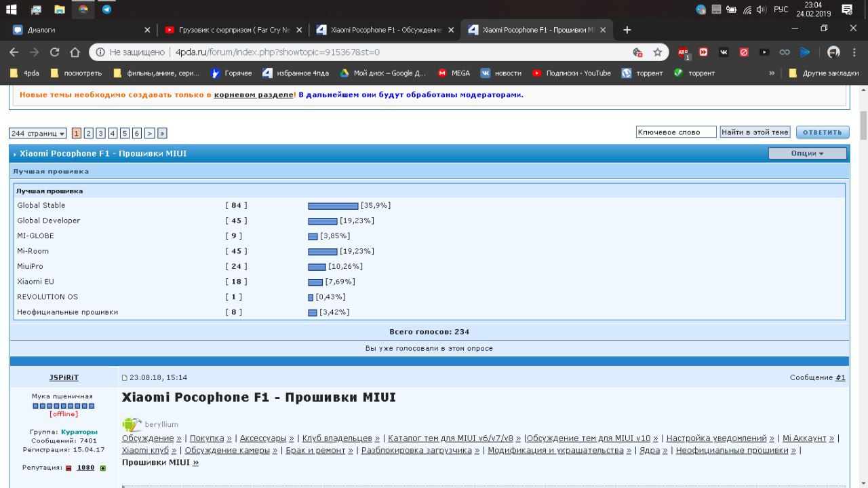Open Telegram from the taskbar
Image resolution: width=868 pixels, height=488 pixels.
(x=106, y=10)
